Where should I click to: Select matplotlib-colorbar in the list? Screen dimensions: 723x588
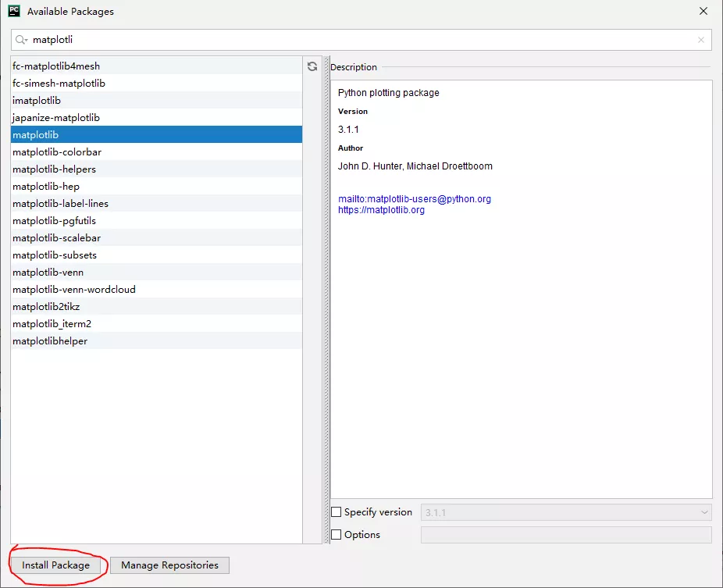pos(156,151)
